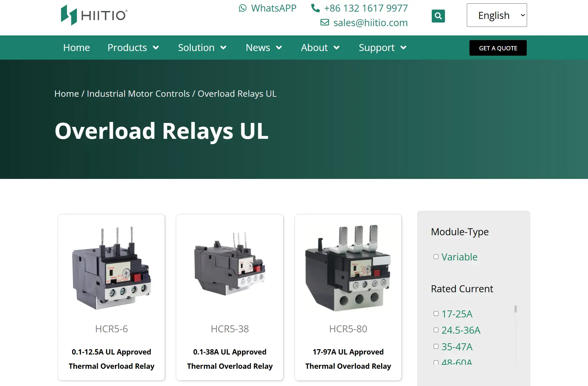This screenshot has height=386, width=588.
Task: Open the About nav item
Action: click(x=314, y=48)
